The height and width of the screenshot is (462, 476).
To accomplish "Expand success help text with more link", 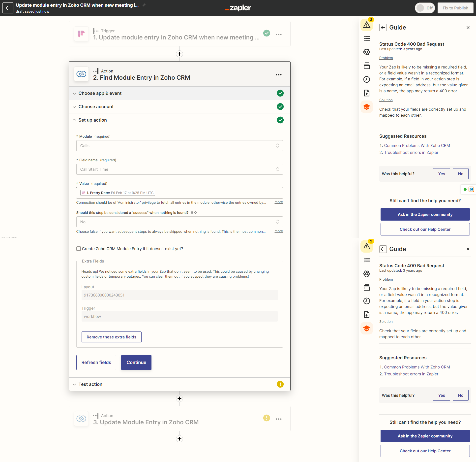I will [279, 231].
